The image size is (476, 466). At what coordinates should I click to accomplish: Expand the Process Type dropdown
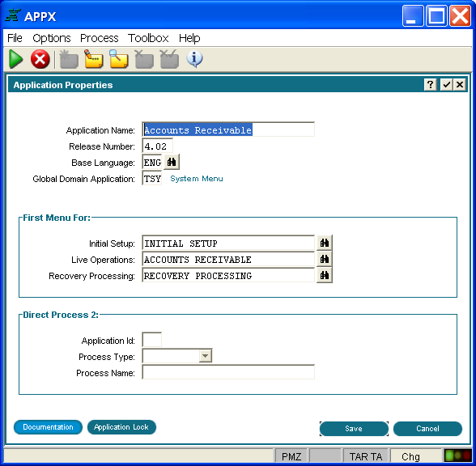click(206, 356)
